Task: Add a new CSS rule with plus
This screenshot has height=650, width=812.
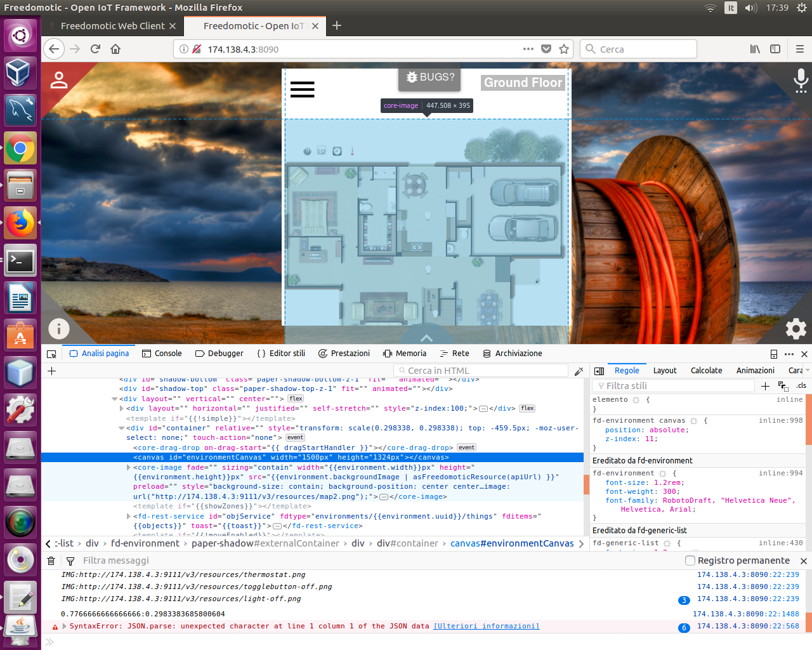Action: (x=765, y=386)
